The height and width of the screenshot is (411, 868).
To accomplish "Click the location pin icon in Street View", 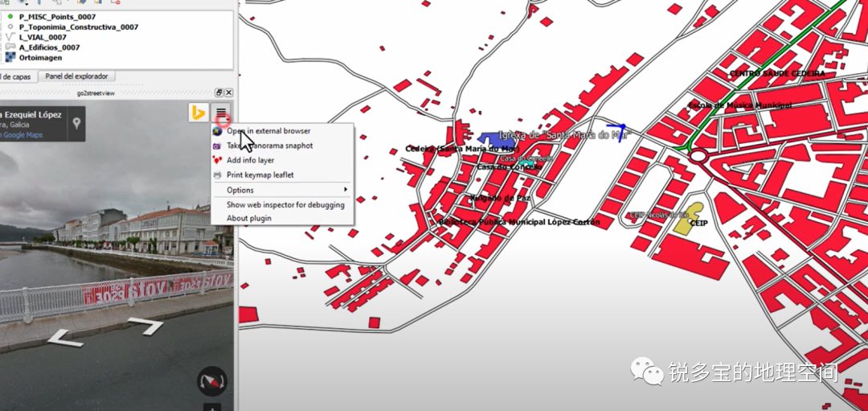I will tap(76, 123).
